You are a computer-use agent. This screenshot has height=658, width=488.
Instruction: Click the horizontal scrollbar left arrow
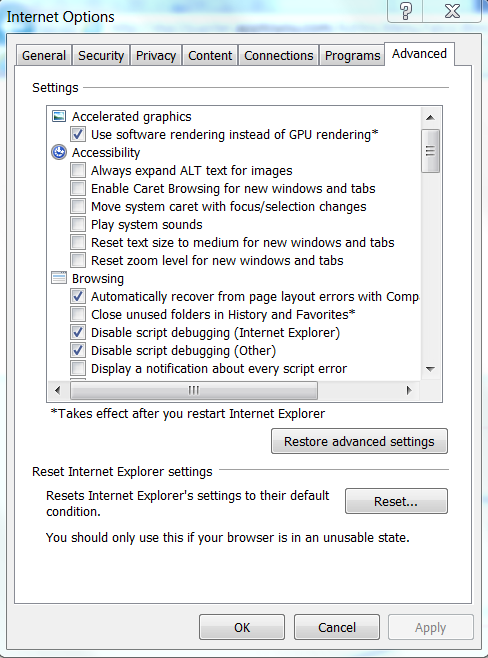(x=58, y=391)
